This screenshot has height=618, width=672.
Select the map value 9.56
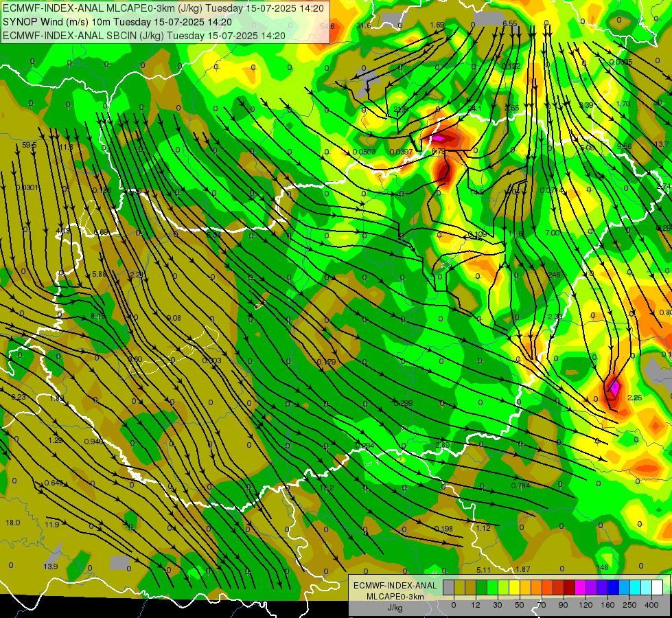point(624,146)
